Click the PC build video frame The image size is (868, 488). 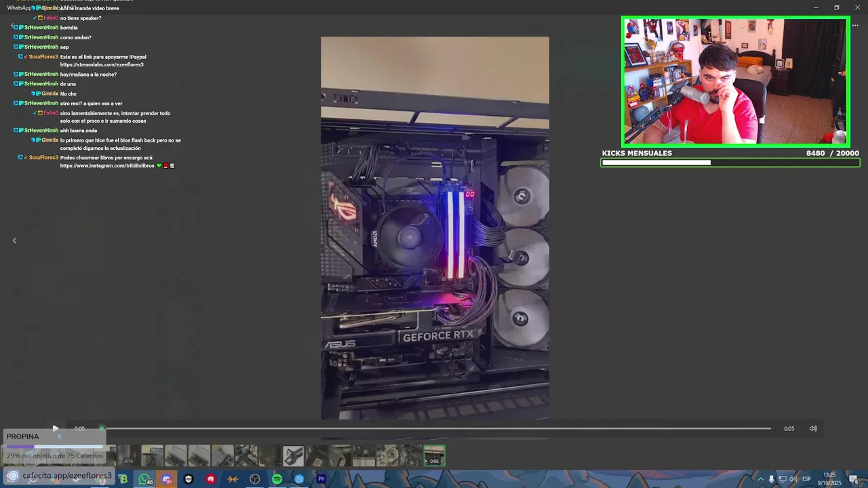pyautogui.click(x=435, y=228)
